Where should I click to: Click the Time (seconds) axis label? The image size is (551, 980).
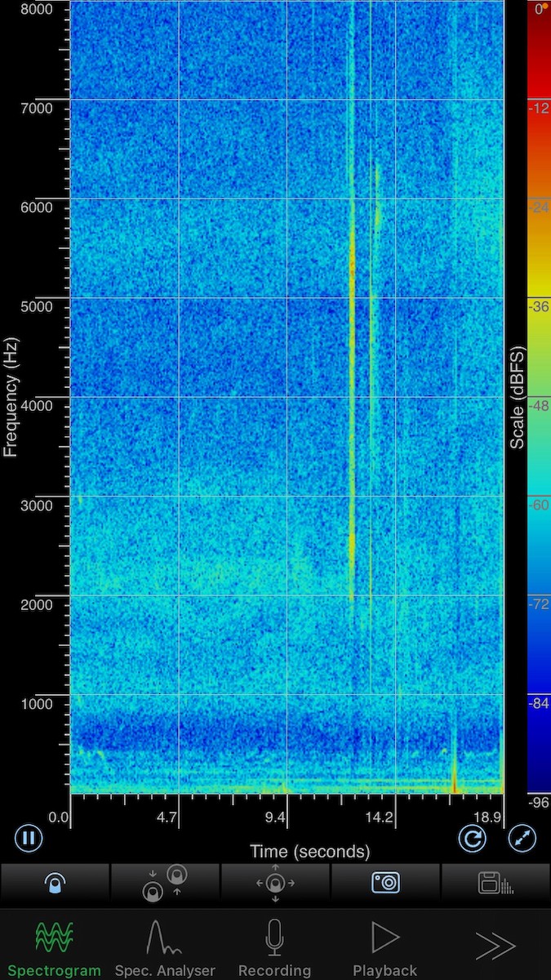309,852
